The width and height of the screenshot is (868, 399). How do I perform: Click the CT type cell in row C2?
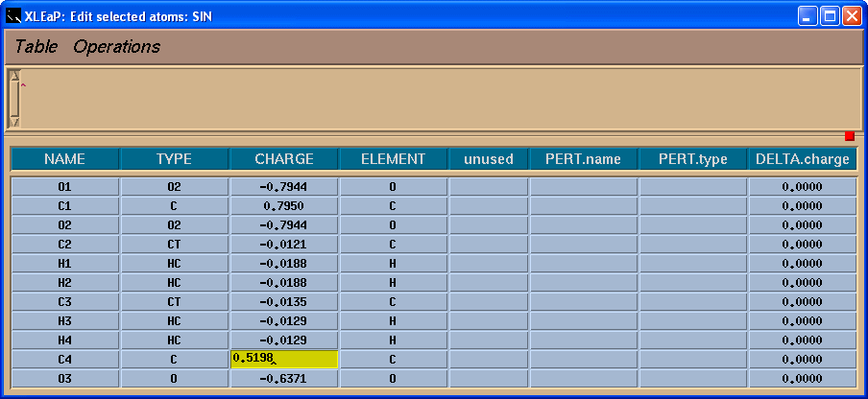[175, 245]
